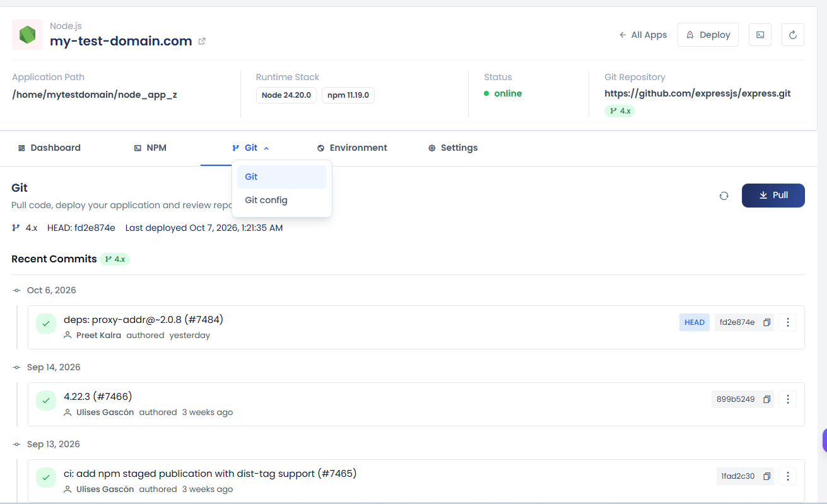
Task: Click green check on npm staged publication commit
Action: (46, 478)
